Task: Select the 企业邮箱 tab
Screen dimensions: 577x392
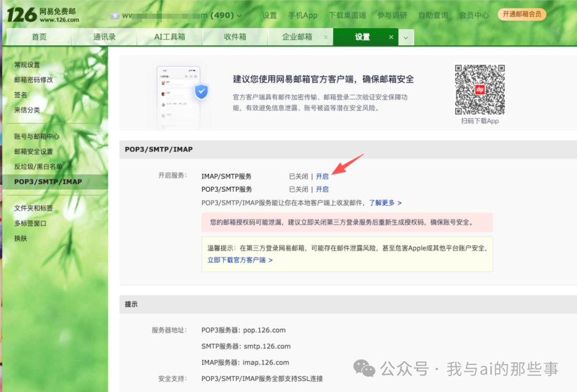Action: tap(297, 37)
